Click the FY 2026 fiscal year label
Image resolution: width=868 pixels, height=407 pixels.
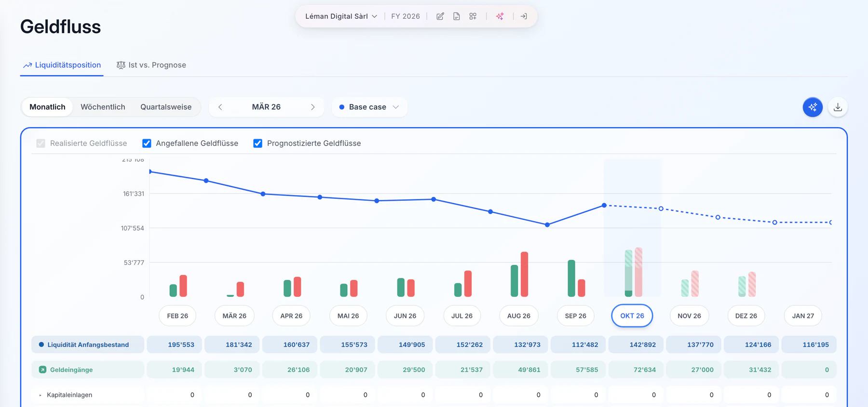click(406, 16)
